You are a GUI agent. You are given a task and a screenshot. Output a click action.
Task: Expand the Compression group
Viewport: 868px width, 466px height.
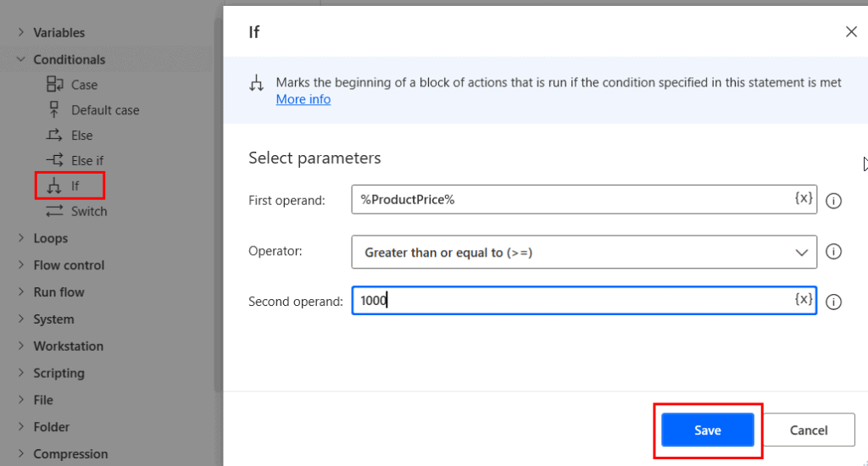[x=21, y=453]
